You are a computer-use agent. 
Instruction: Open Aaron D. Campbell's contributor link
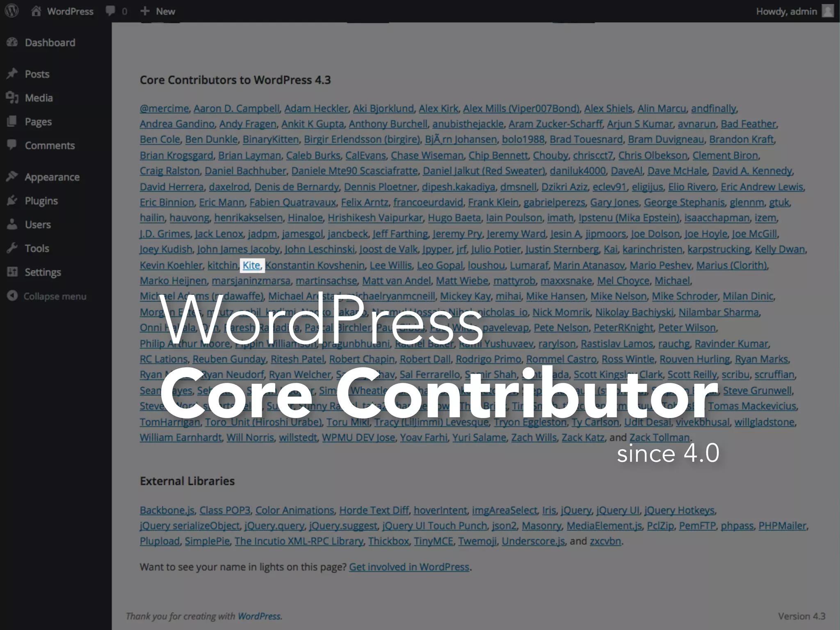click(x=236, y=109)
